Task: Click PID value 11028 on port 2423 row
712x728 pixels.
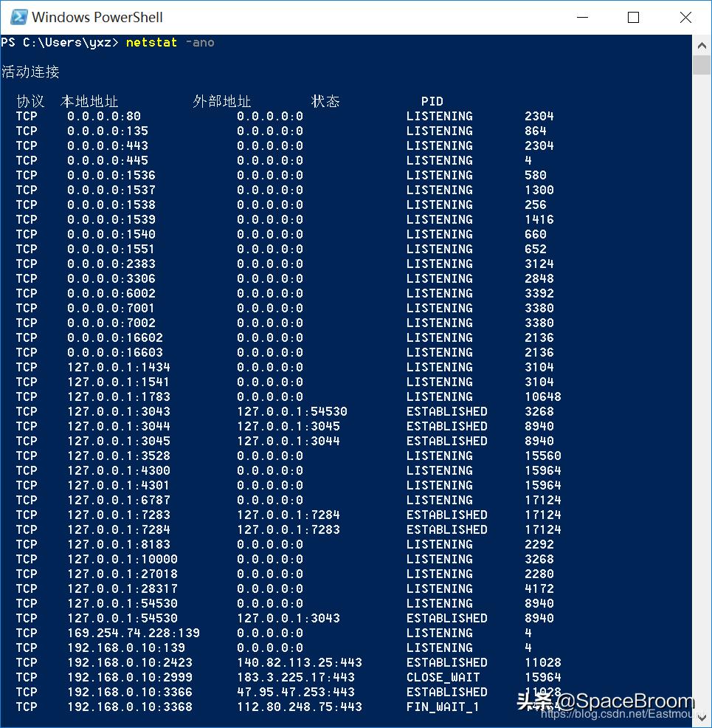Action: point(543,662)
